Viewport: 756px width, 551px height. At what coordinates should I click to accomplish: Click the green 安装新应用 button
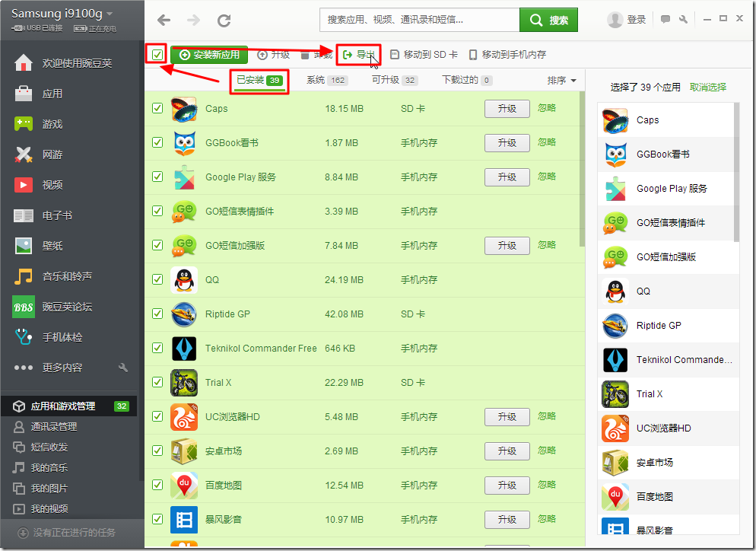[208, 55]
